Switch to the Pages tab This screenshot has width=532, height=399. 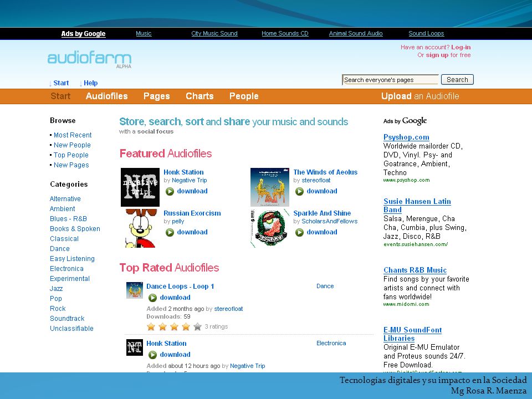pos(157,96)
